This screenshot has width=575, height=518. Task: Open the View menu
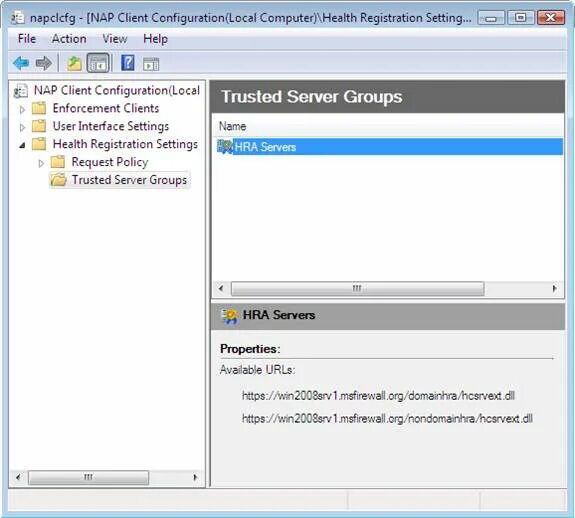click(115, 39)
